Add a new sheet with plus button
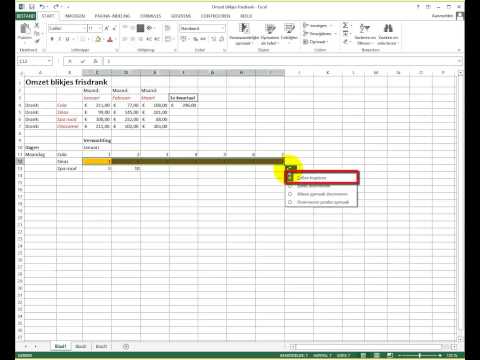The image size is (480, 360). point(126,347)
